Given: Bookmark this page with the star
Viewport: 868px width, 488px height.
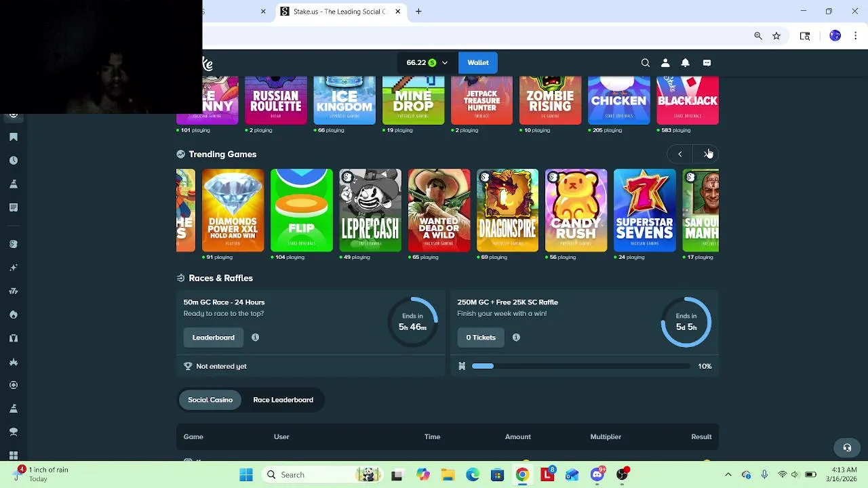Looking at the screenshot, I should 776,36.
